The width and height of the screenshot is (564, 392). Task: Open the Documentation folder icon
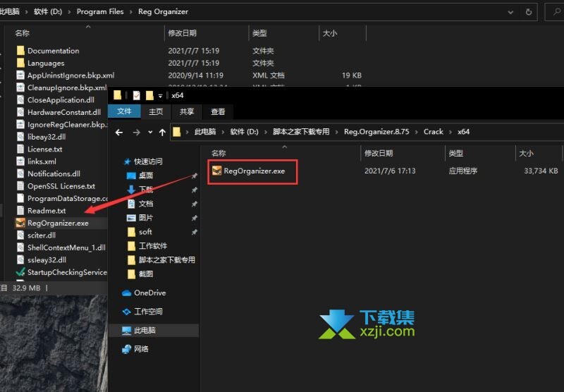20,51
